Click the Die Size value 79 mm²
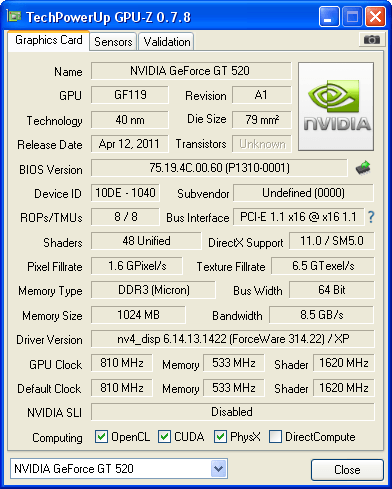Viewport: 392px width, 489px height. coord(262,120)
